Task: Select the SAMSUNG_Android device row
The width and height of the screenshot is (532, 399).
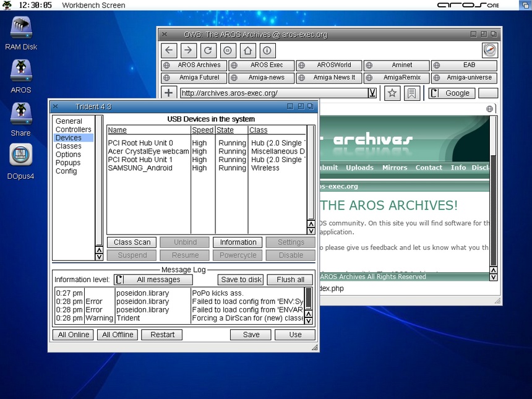Action: click(x=140, y=168)
